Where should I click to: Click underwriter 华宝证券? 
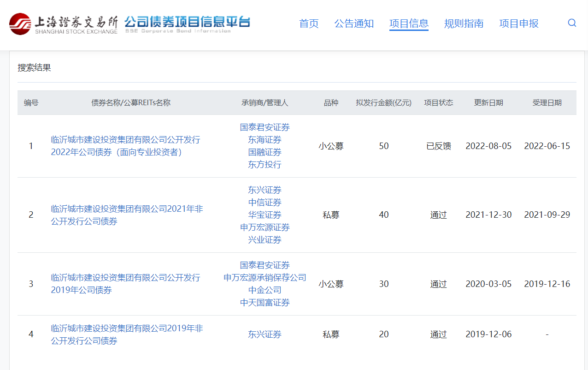click(265, 215)
